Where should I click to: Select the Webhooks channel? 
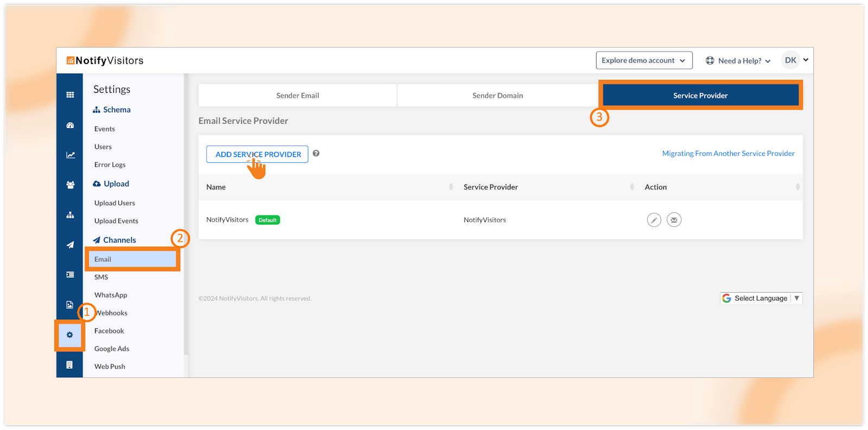point(111,313)
